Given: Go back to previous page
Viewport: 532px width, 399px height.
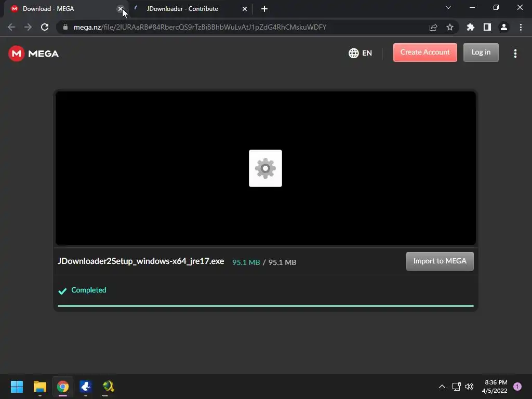Looking at the screenshot, I should click(11, 27).
